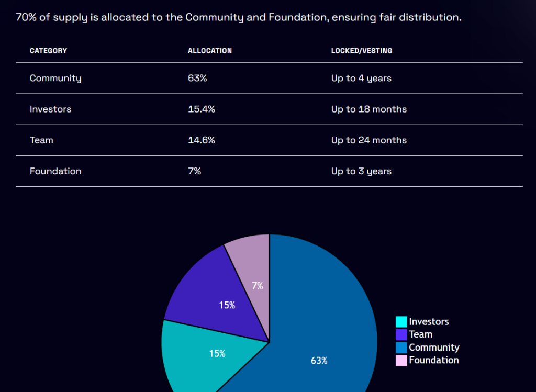Select the Investors row name cell

pos(50,109)
